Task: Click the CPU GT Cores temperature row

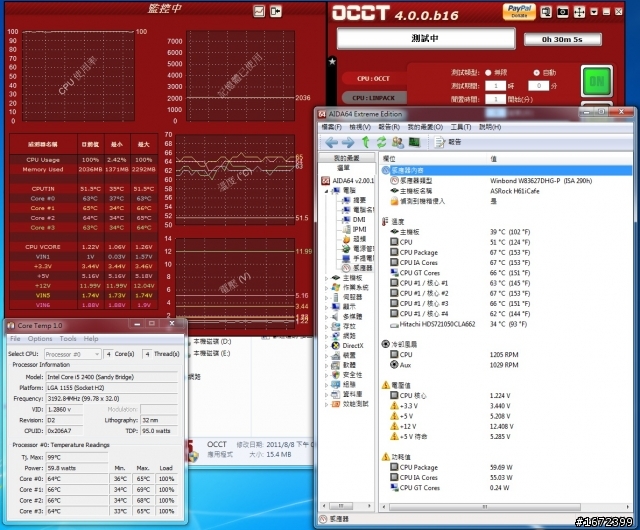Action: click(x=506, y=273)
